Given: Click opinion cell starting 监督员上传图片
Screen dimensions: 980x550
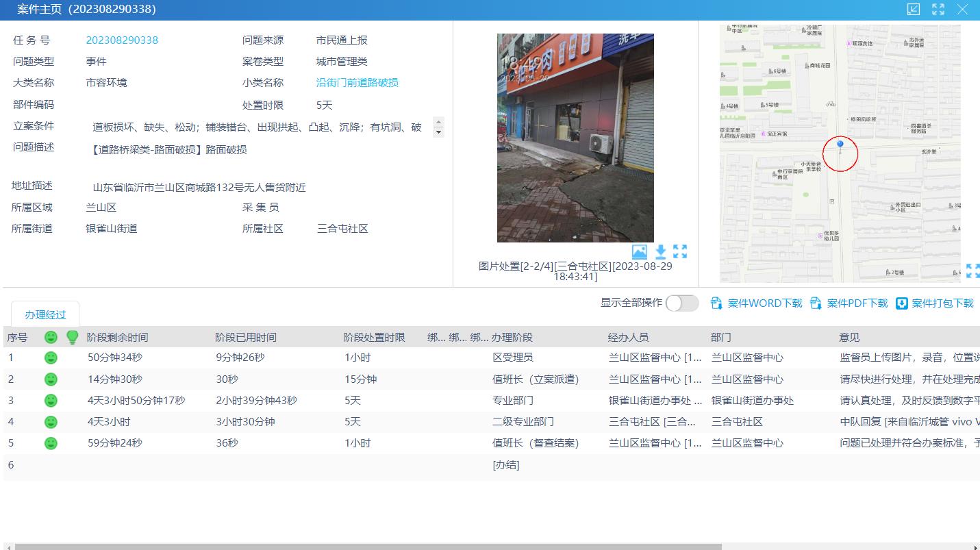Looking at the screenshot, I should pos(909,358).
